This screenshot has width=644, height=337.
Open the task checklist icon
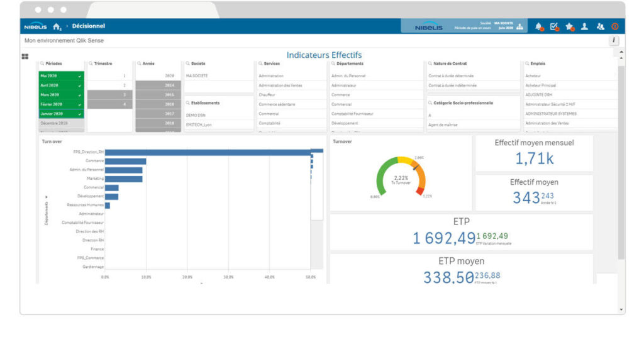554,26
